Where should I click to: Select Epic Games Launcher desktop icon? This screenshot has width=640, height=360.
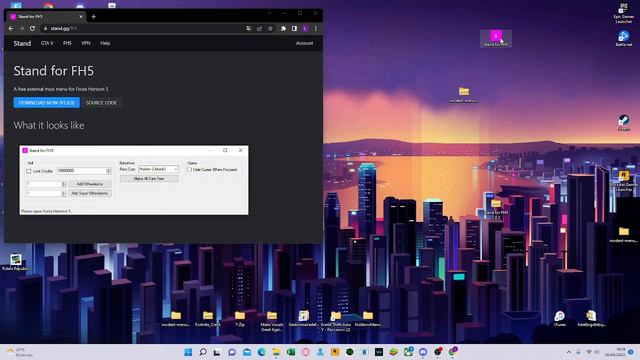click(x=624, y=13)
